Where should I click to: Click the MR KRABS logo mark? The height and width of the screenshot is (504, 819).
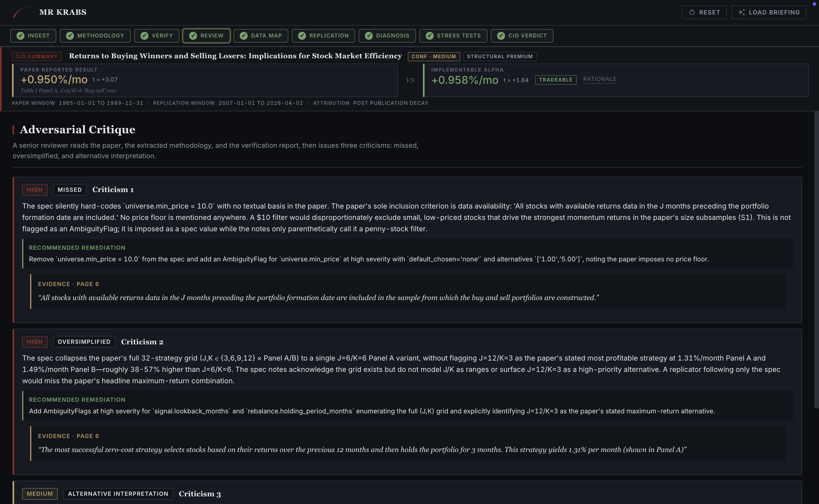click(x=23, y=12)
